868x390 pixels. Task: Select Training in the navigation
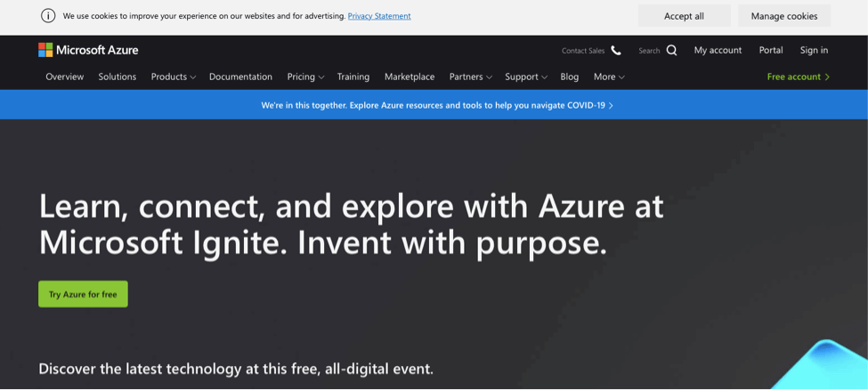coord(353,77)
